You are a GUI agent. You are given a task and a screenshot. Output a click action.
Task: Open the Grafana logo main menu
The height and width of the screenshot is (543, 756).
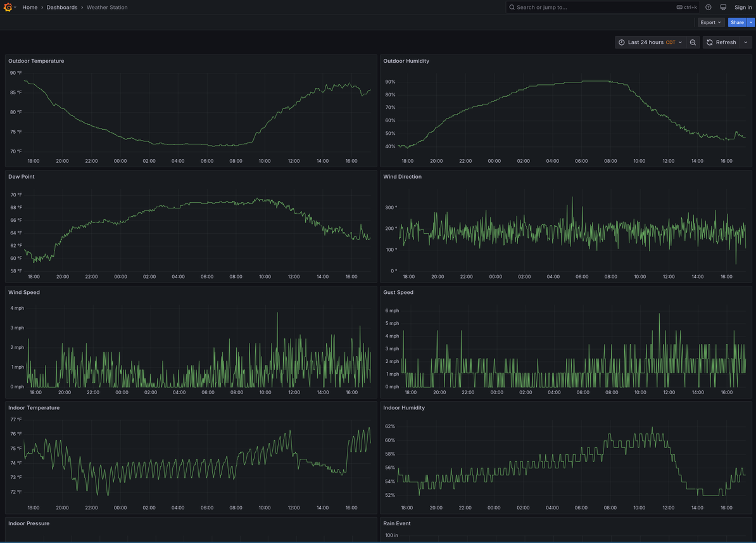[9, 8]
